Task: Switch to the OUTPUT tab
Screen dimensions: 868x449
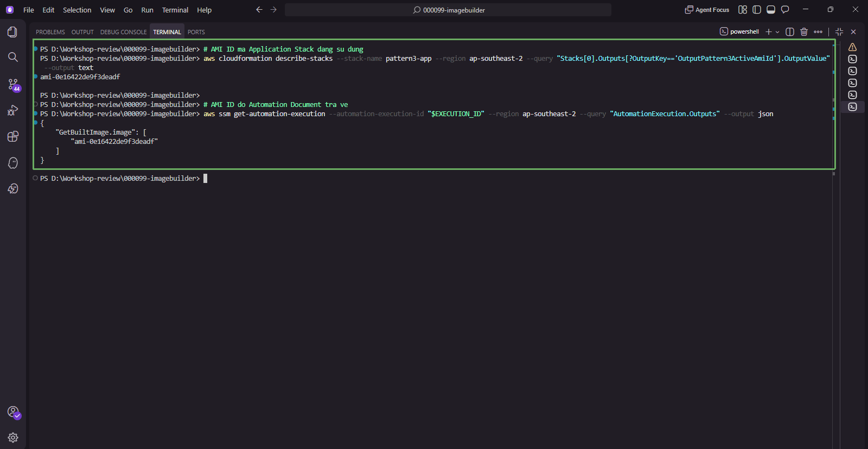Action: coord(82,32)
